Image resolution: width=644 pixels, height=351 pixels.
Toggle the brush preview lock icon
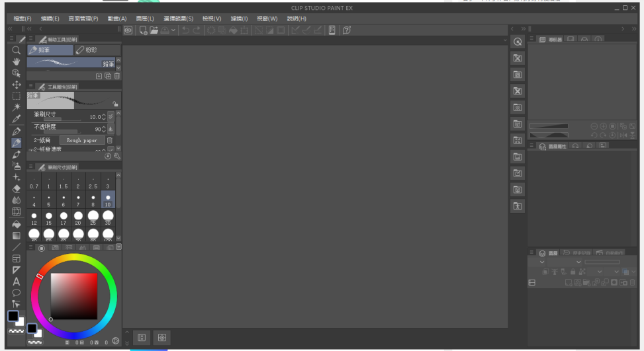point(115,104)
